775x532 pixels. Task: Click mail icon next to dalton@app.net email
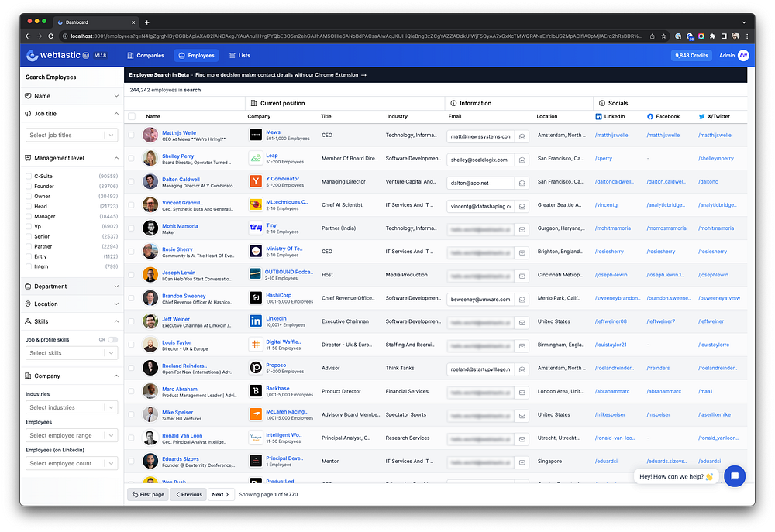click(x=522, y=183)
